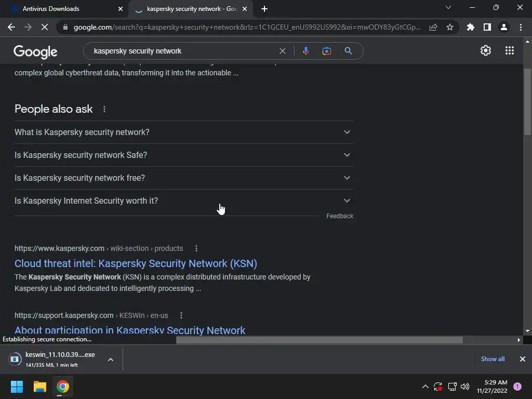Click the horizontal scrollbar thumb
Screen dimensions: 532x399
coord(320,340)
